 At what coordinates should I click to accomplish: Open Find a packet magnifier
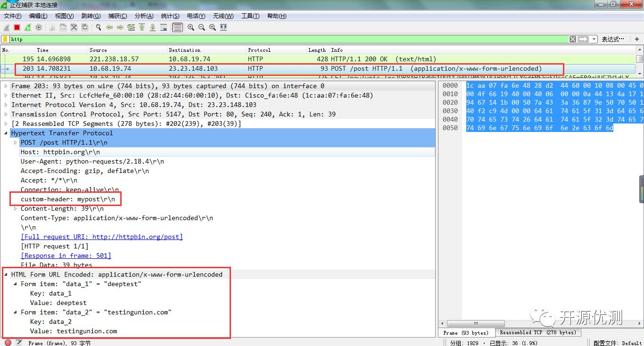(x=99, y=27)
